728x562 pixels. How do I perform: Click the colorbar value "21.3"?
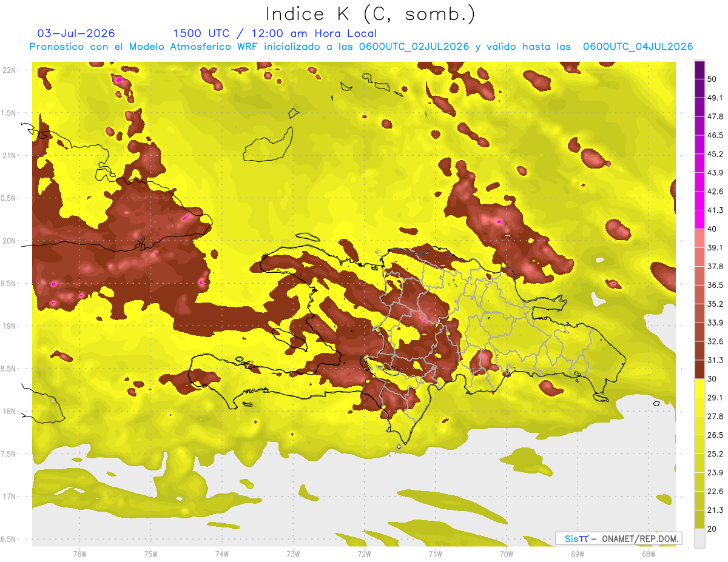[x=715, y=510]
